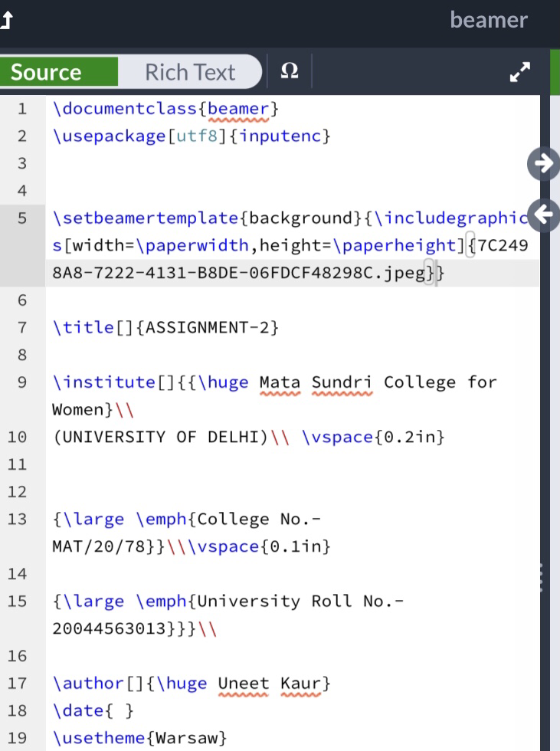Click line number 5 in gutter
The height and width of the screenshot is (751, 560).
22,218
